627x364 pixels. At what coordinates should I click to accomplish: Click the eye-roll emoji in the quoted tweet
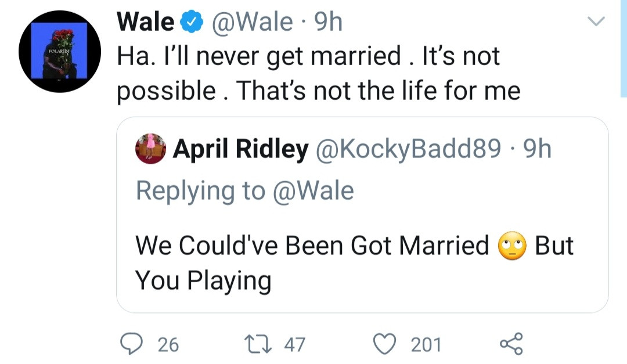(x=511, y=247)
